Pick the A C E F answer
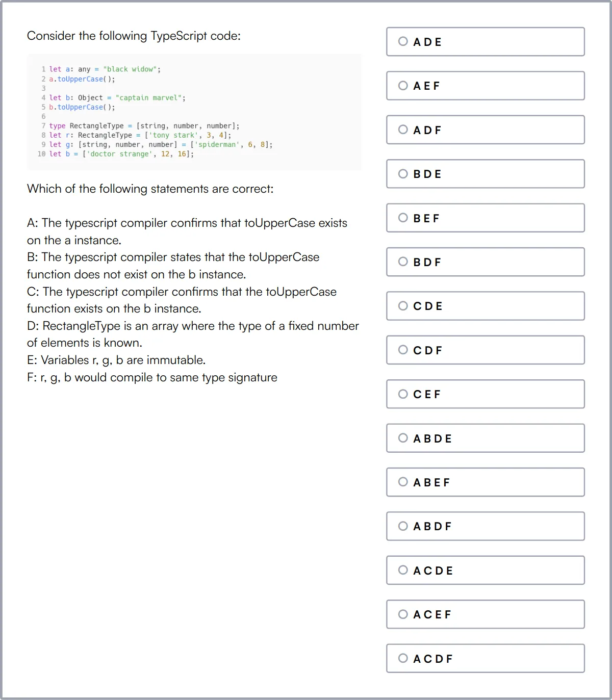 coord(485,614)
